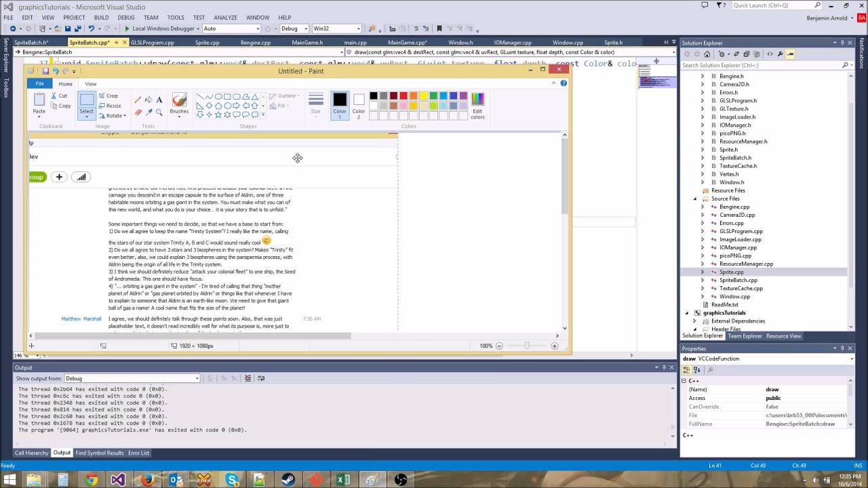Click Edit colors in Paint
Screen dimensions: 868x488
pos(477,106)
